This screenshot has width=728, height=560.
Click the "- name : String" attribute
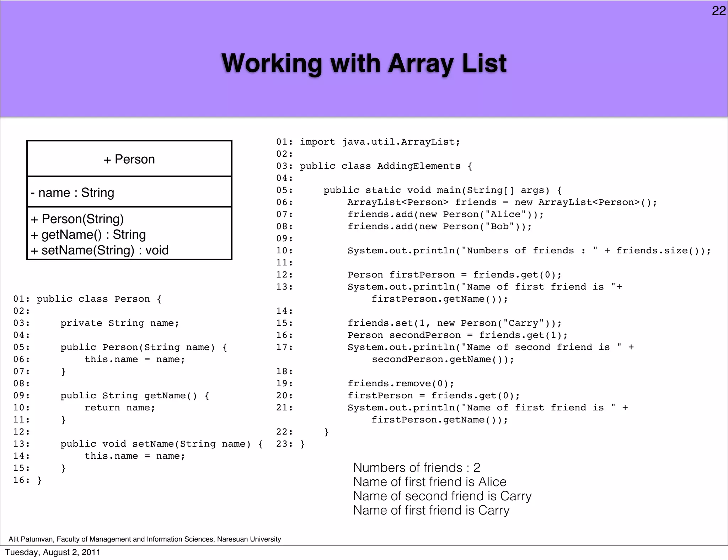pyautogui.click(x=73, y=193)
